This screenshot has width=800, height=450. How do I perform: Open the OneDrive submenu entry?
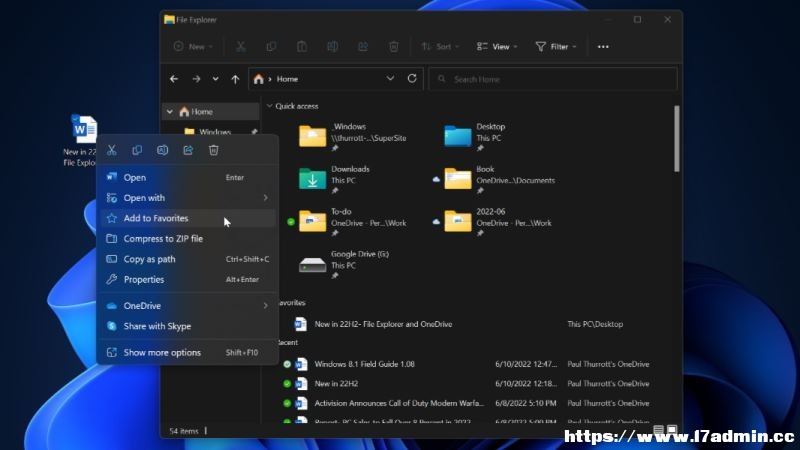[187, 306]
